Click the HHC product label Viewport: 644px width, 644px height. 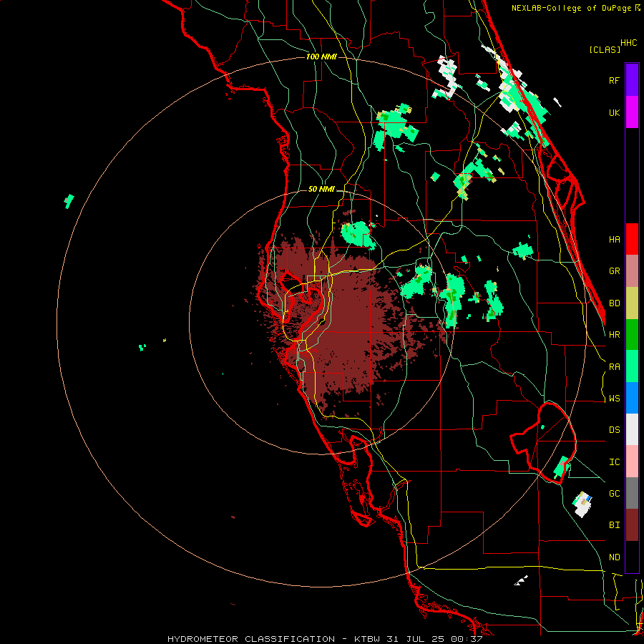628,43
